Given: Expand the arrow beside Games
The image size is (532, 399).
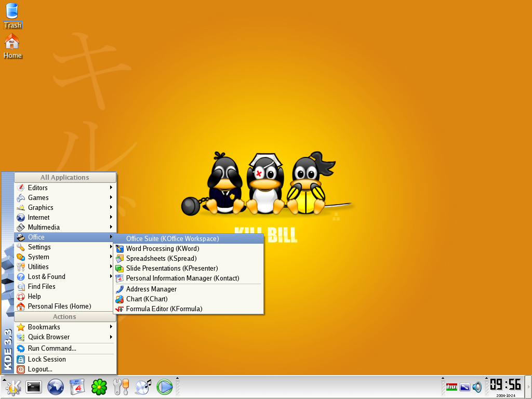Looking at the screenshot, I should [x=111, y=197].
